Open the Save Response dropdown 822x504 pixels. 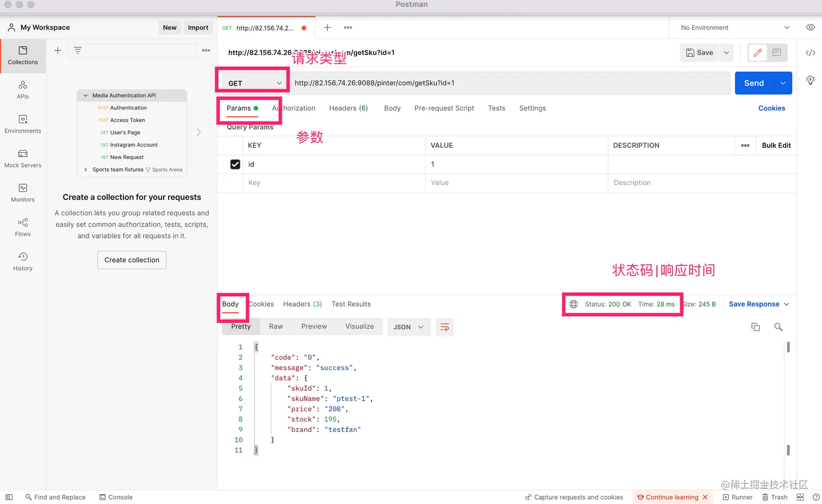click(x=759, y=304)
